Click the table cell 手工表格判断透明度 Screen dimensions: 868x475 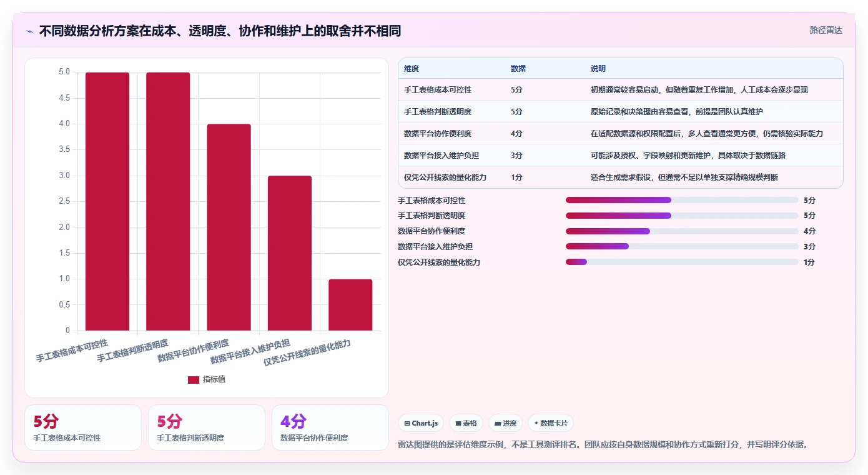[438, 112]
